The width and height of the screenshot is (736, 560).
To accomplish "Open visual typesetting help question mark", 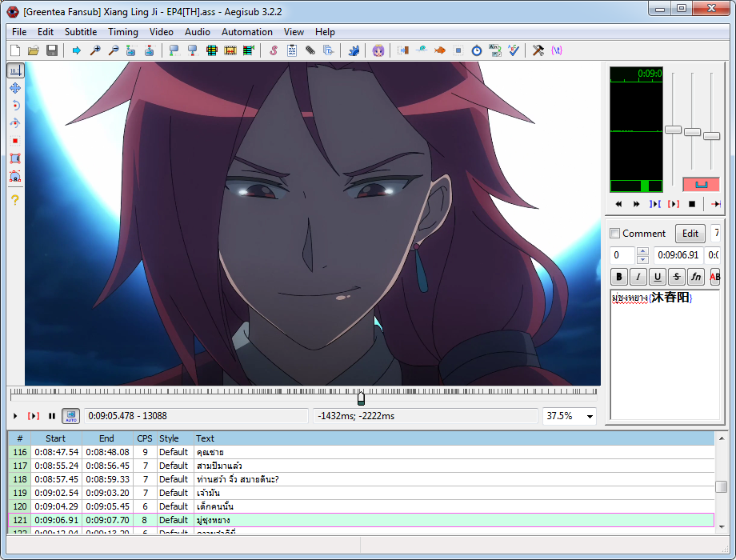I will pos(15,200).
